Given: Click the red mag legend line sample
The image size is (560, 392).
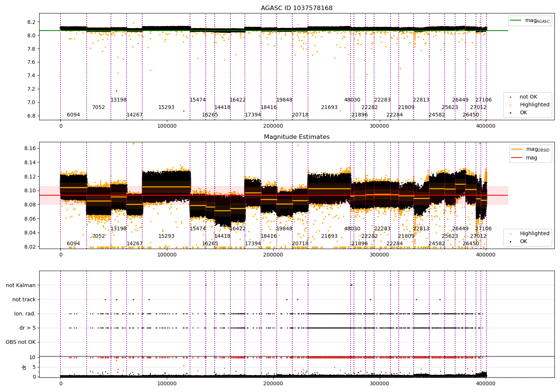Looking at the screenshot, I should (x=517, y=158).
